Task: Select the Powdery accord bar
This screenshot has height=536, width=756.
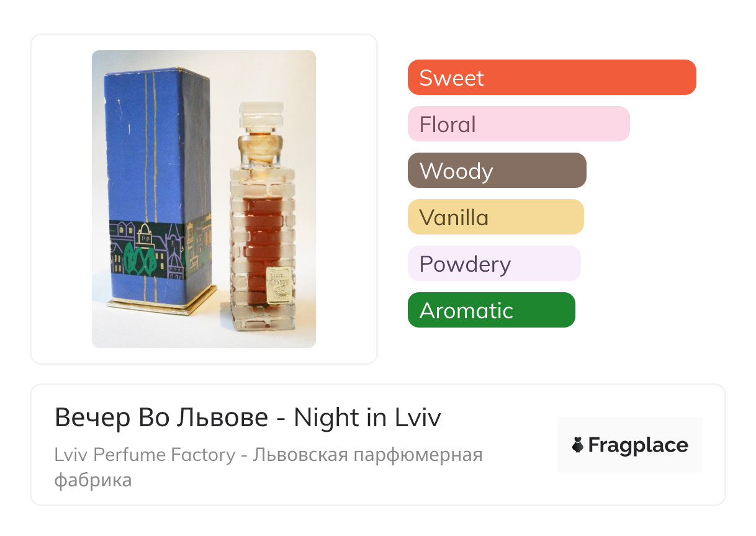Action: tap(493, 264)
